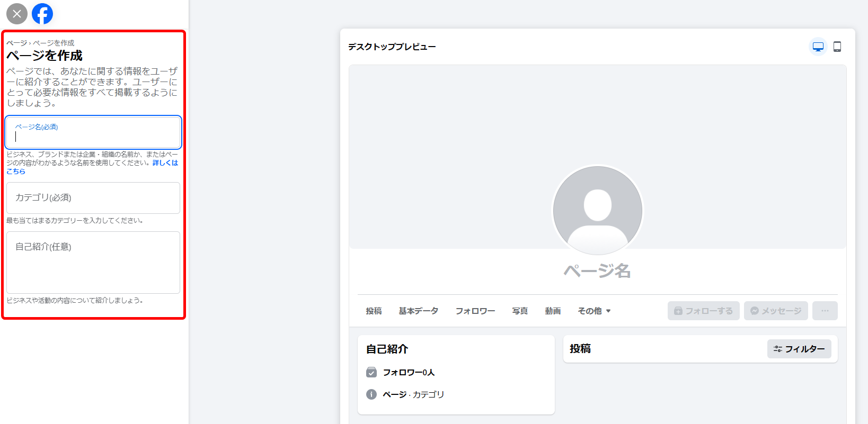Click the カテゴリ(必須) input field
Viewport: 868px width, 424px height.
pyautogui.click(x=93, y=198)
